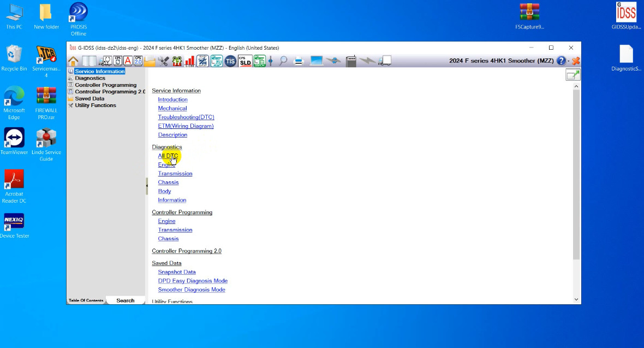
Task: Open Chassis link under Diagnostics
Action: 169,182
